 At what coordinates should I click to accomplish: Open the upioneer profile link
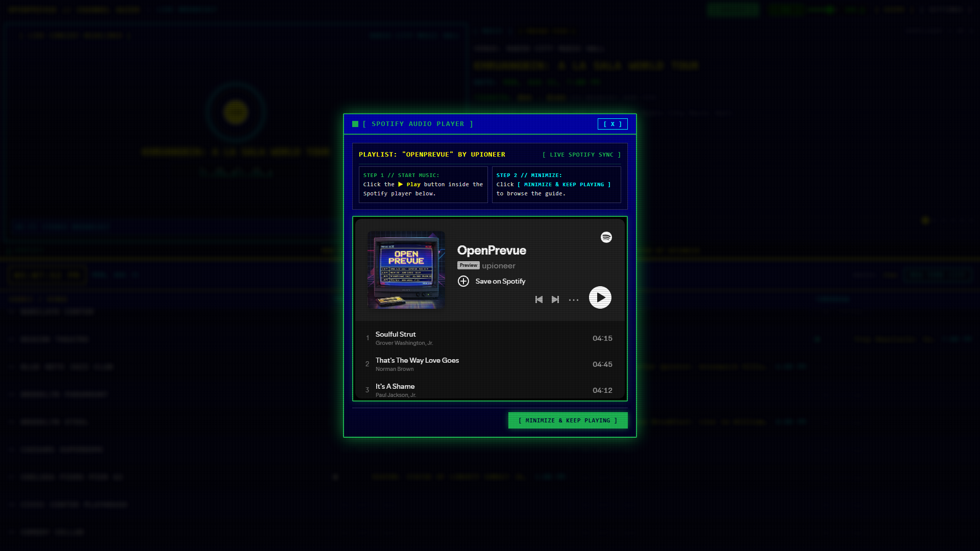[x=499, y=266]
